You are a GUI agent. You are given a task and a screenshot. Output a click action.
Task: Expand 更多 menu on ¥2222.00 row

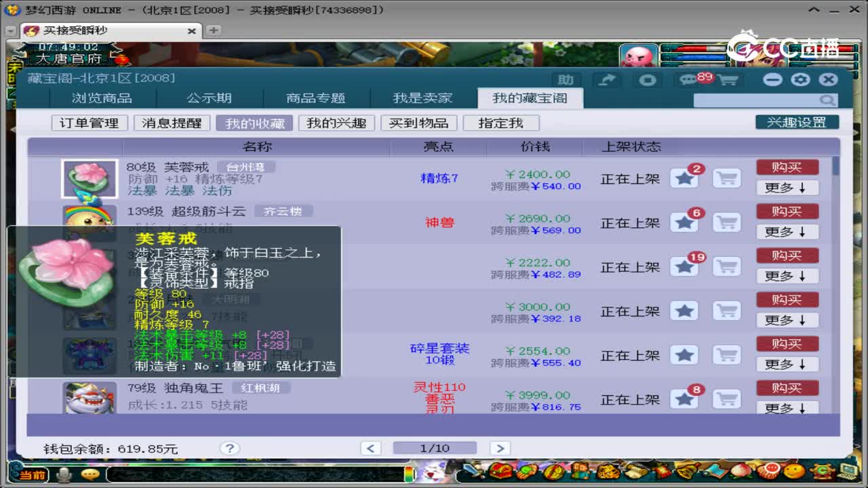point(787,276)
